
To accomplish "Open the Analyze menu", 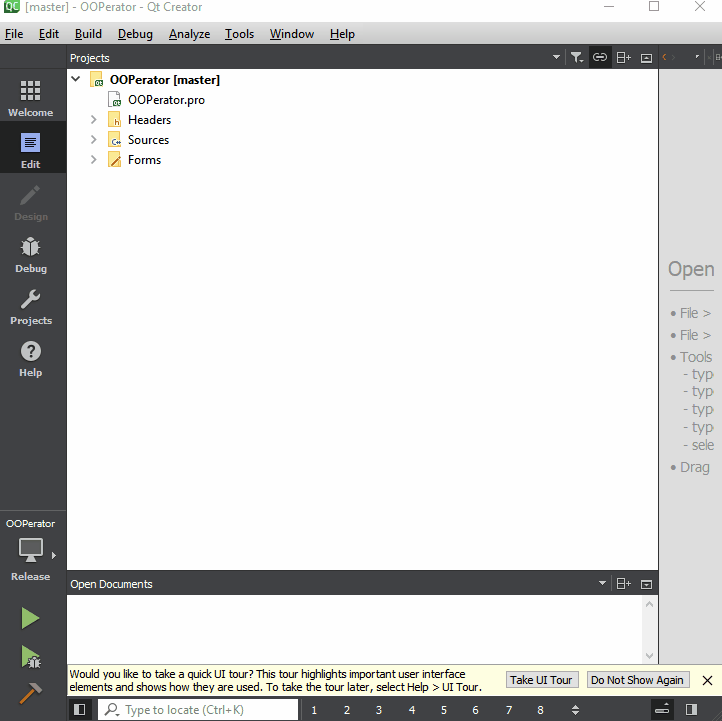I will [x=189, y=34].
